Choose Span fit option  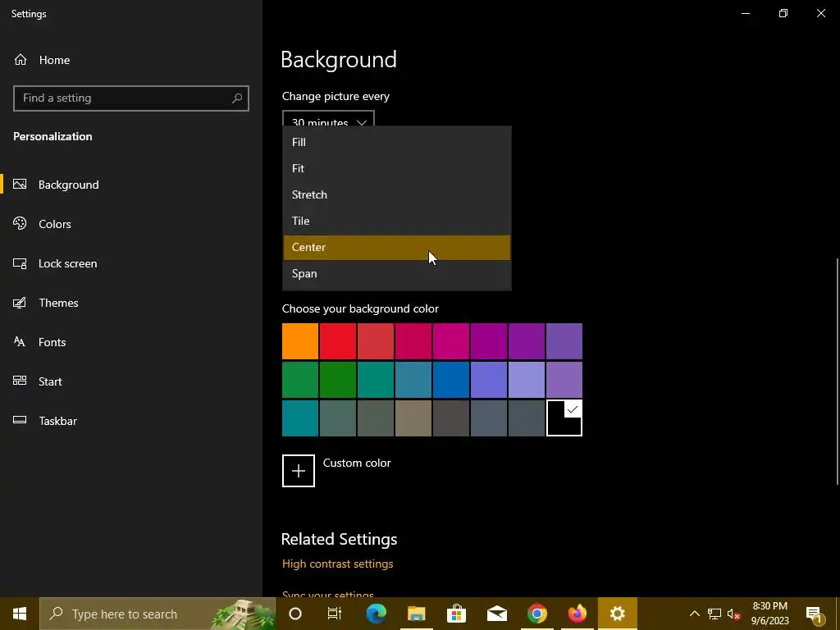pos(397,274)
